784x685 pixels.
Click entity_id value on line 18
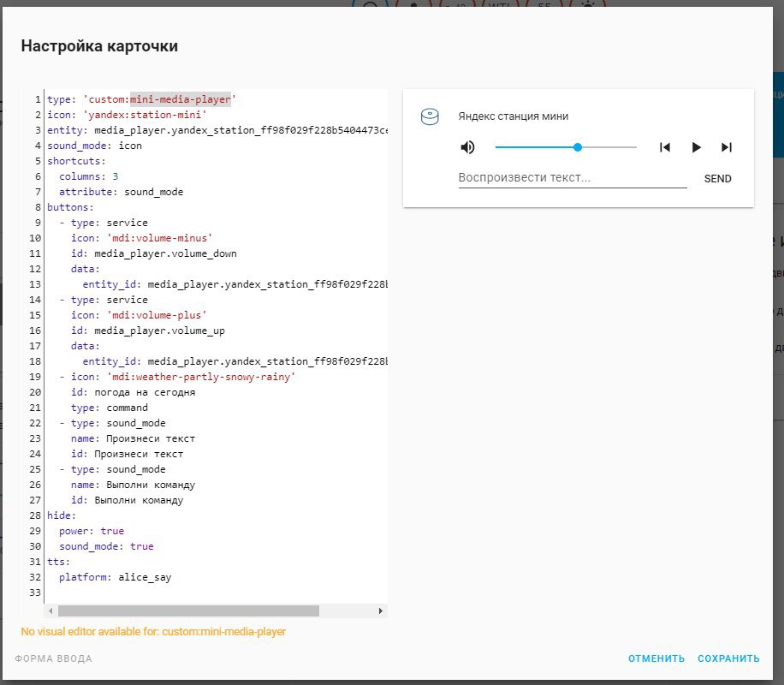click(268, 361)
